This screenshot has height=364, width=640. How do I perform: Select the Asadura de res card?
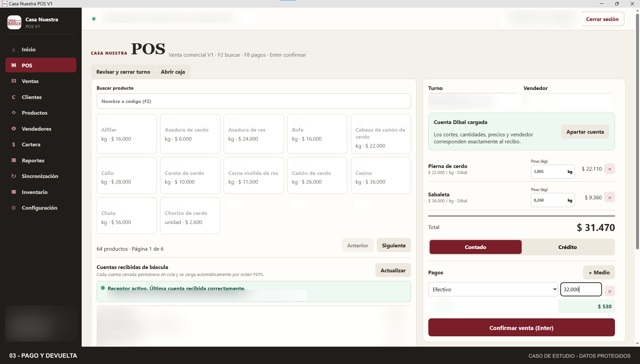(x=254, y=134)
